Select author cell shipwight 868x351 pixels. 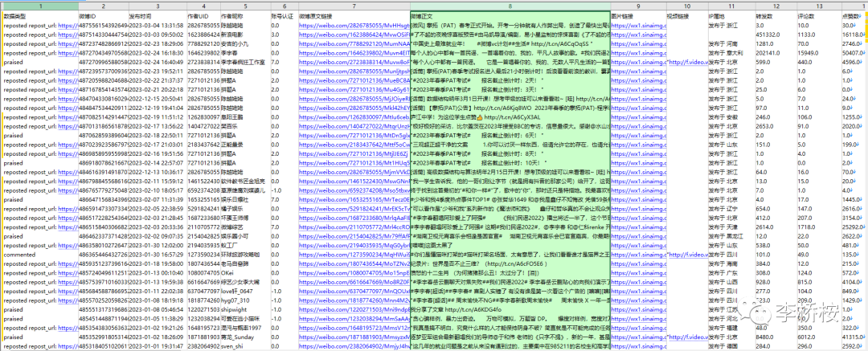pos(245,310)
